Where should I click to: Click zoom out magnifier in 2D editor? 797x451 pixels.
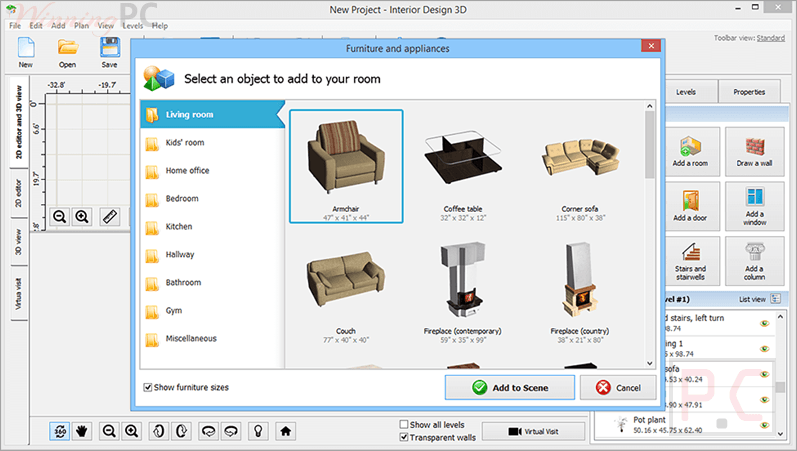click(59, 217)
